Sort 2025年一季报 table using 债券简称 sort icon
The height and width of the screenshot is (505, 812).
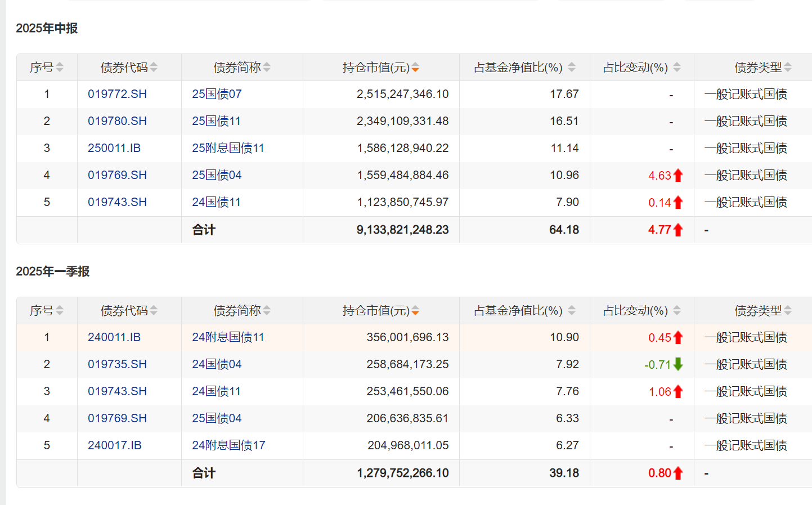(x=267, y=311)
